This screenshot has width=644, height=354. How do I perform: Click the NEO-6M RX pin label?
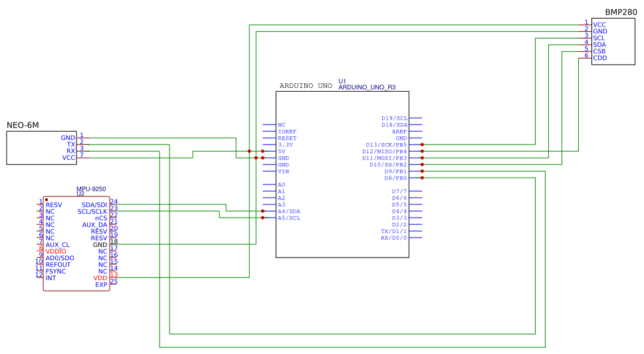click(70, 151)
